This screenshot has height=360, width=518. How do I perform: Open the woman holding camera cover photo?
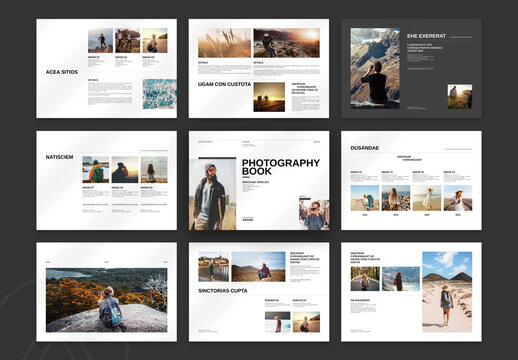pos(314,215)
